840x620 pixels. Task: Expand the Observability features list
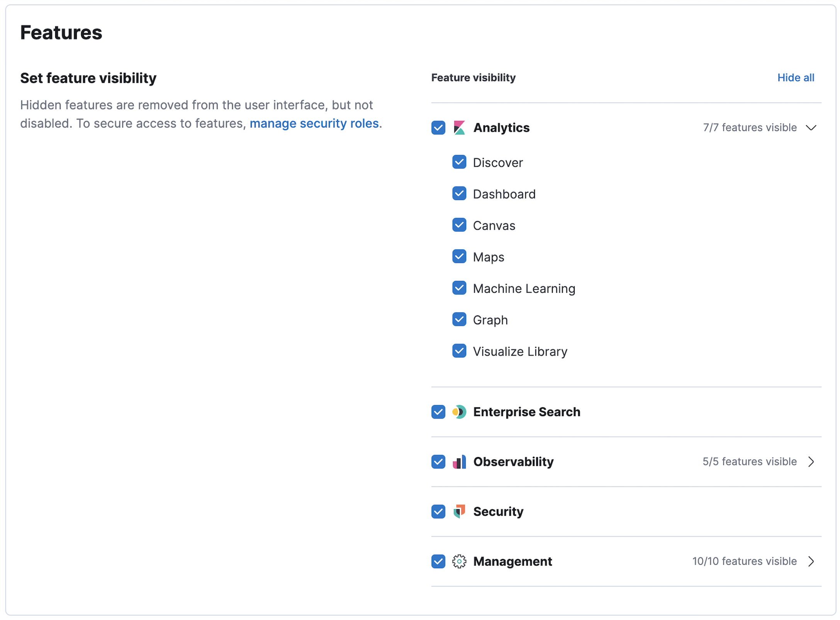tap(812, 462)
